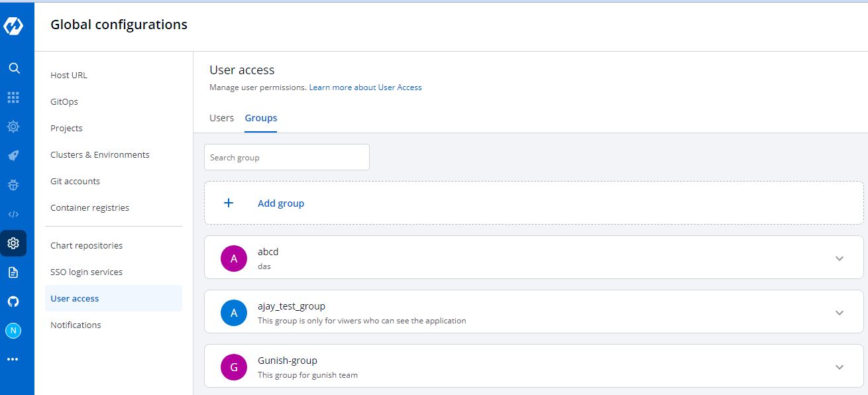Click the rocket deploy icon
The height and width of the screenshot is (395, 868).
[x=13, y=156]
